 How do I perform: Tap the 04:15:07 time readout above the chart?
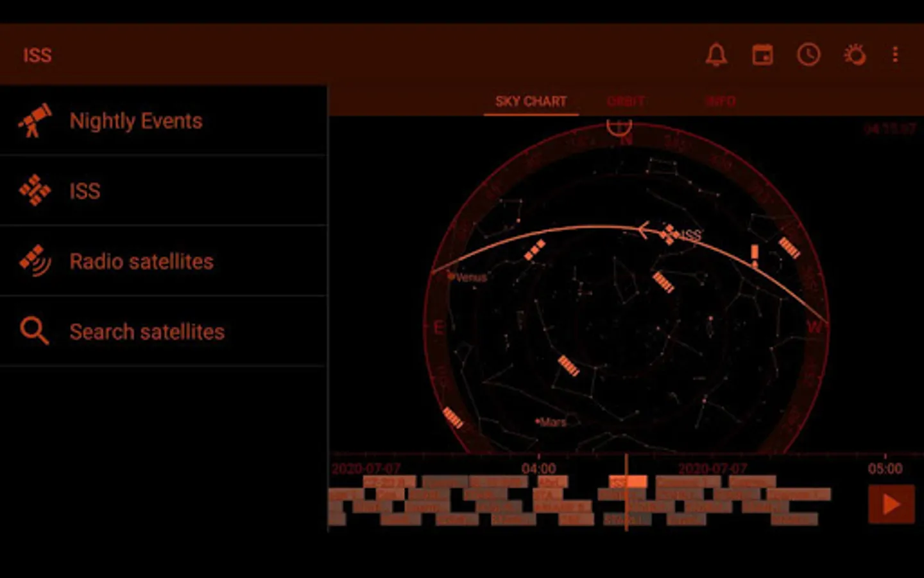[890, 129]
